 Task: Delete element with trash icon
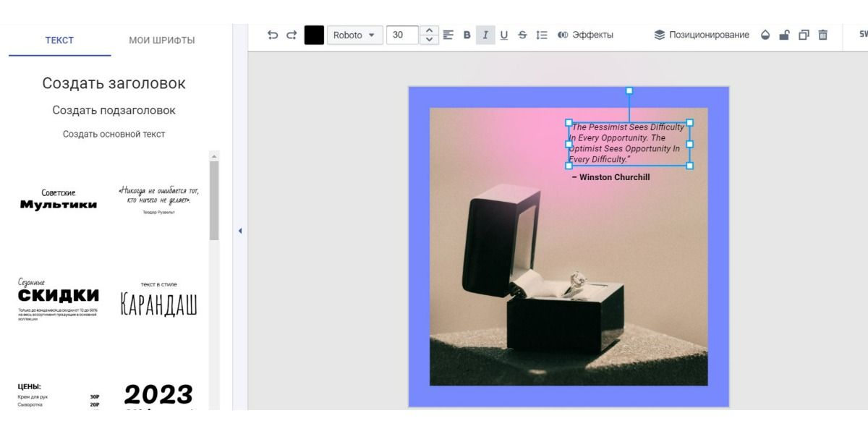822,35
